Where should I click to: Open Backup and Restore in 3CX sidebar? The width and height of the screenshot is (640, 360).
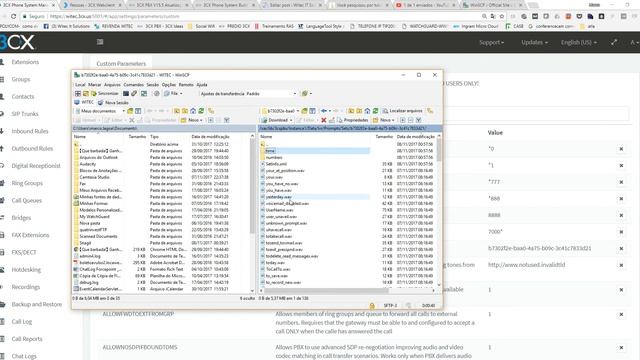point(36,304)
